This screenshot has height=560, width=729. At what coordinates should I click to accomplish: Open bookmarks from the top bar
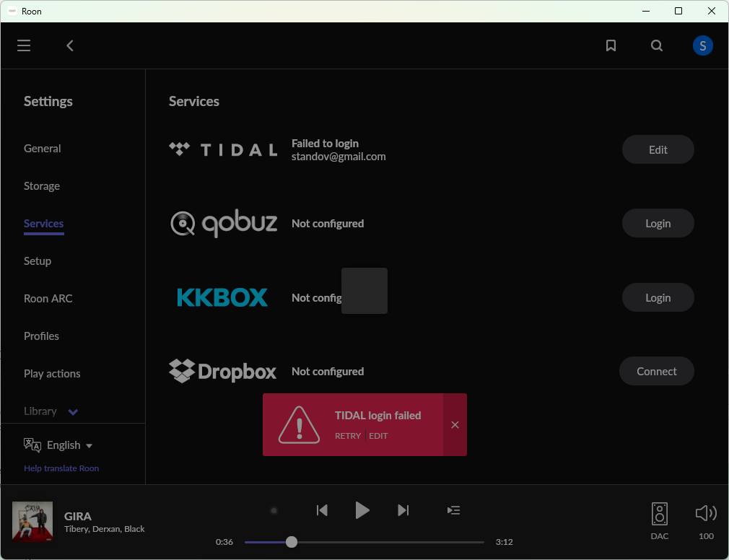pyautogui.click(x=611, y=45)
